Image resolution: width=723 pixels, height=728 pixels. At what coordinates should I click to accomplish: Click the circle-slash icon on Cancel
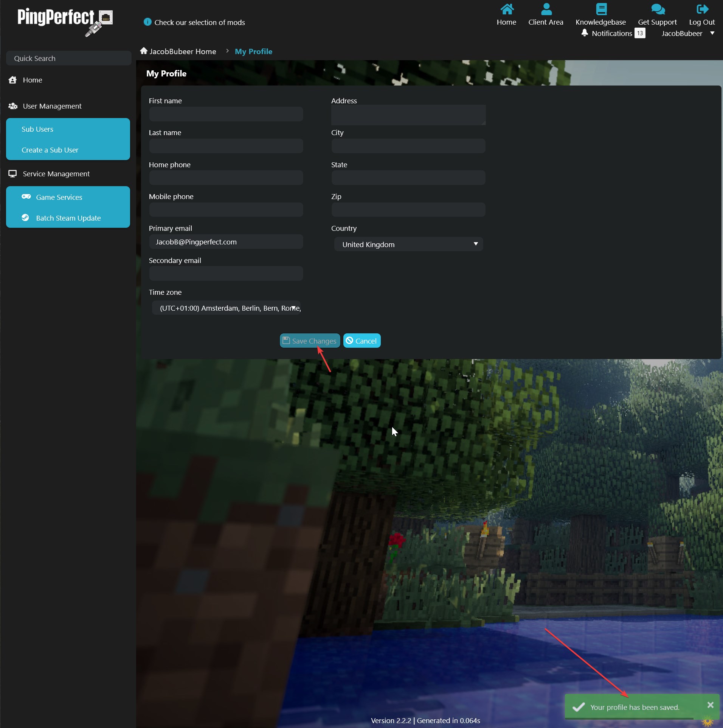(349, 341)
